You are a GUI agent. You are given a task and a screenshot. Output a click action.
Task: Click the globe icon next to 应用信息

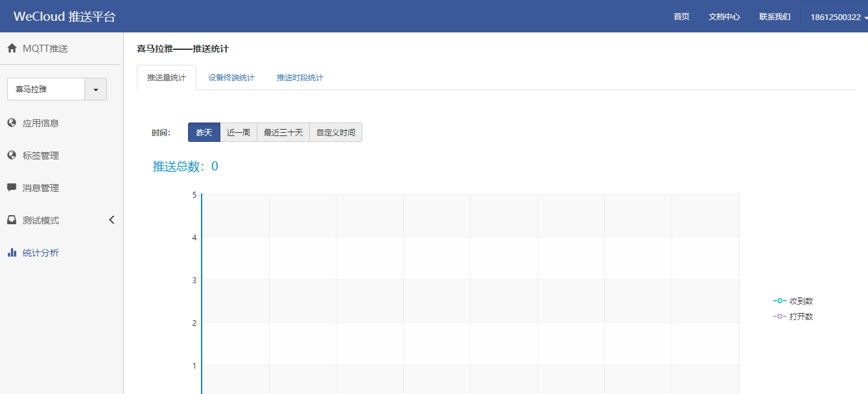point(12,122)
